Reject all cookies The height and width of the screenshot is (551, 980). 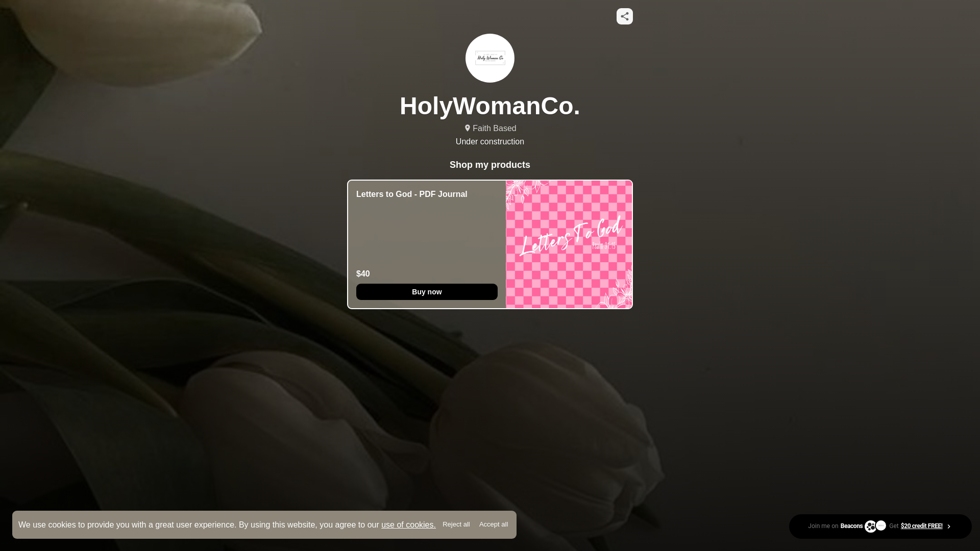456,524
